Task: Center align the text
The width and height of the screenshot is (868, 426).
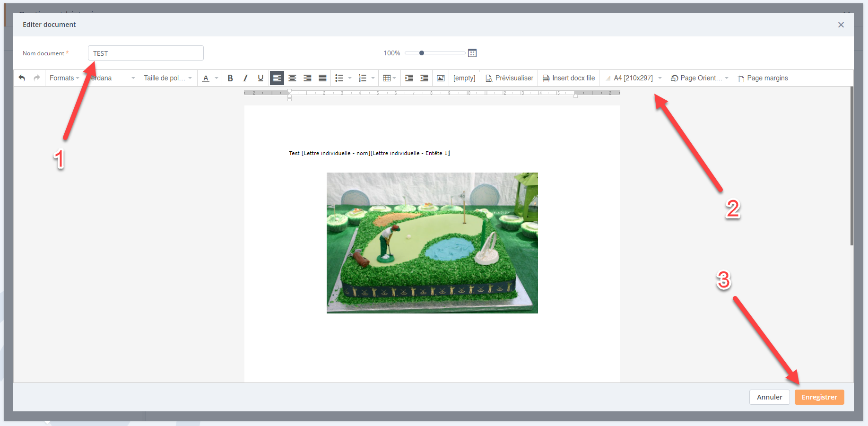Action: pos(292,78)
